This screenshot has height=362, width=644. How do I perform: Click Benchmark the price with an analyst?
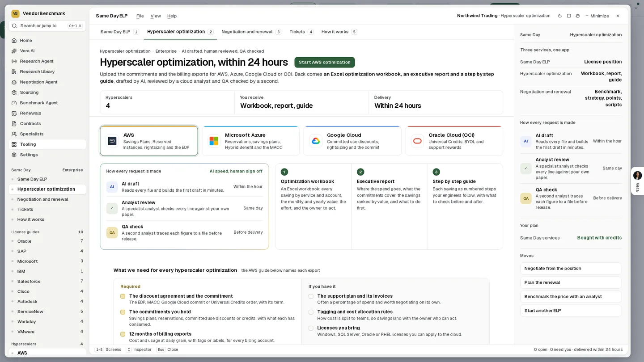click(x=571, y=296)
